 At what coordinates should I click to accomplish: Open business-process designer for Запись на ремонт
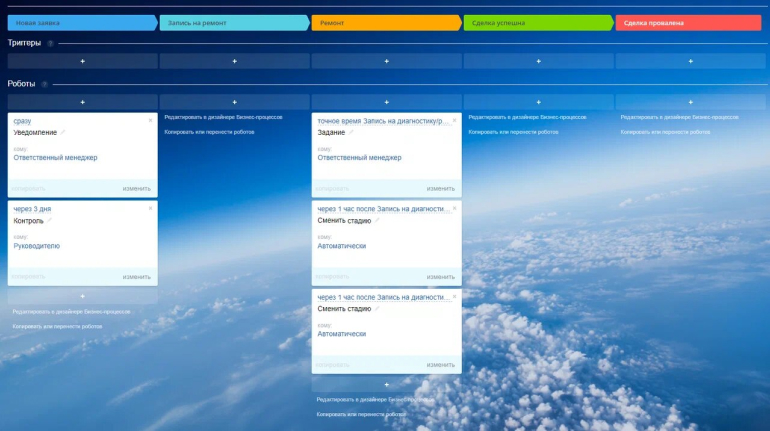[x=223, y=117]
